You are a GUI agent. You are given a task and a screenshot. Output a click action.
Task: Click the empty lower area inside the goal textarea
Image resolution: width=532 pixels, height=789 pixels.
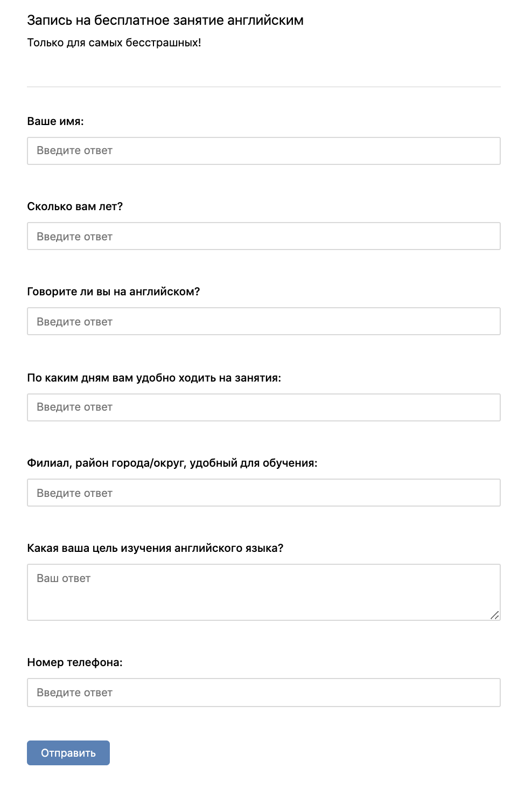click(x=264, y=604)
